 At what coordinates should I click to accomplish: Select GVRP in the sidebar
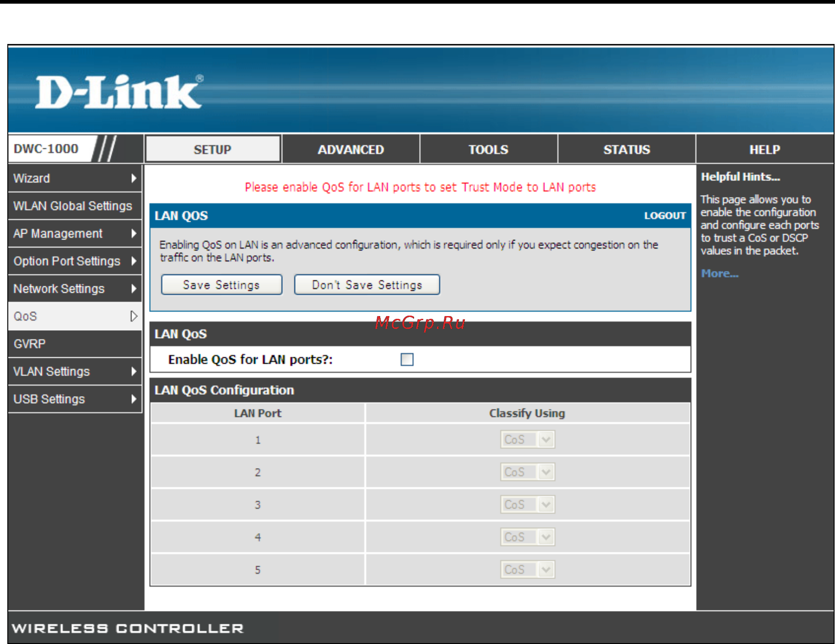pyautogui.click(x=75, y=344)
